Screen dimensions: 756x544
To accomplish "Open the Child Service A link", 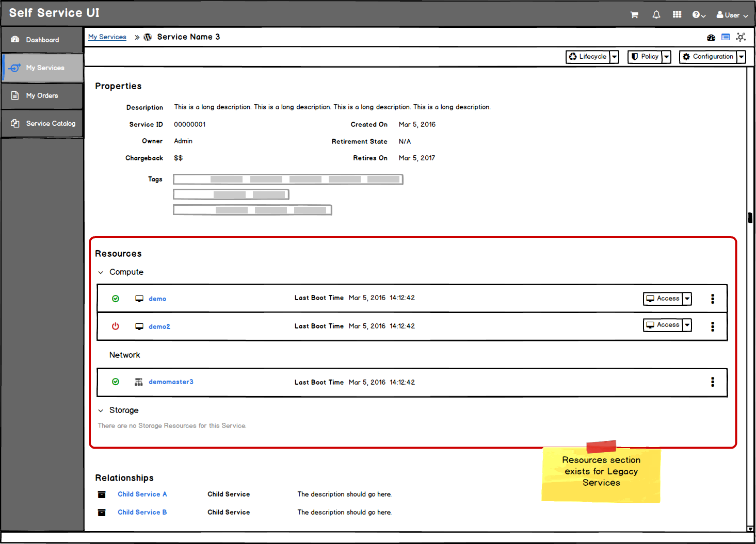I will [x=142, y=494].
